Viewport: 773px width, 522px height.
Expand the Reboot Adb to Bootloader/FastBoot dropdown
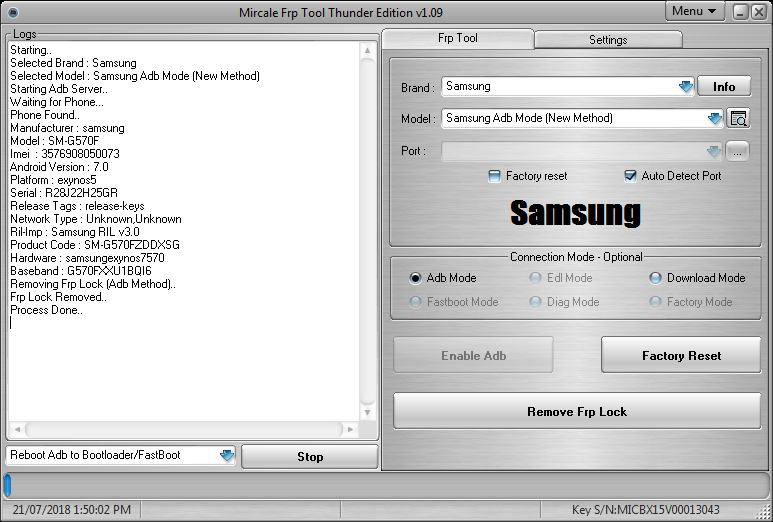click(x=227, y=455)
